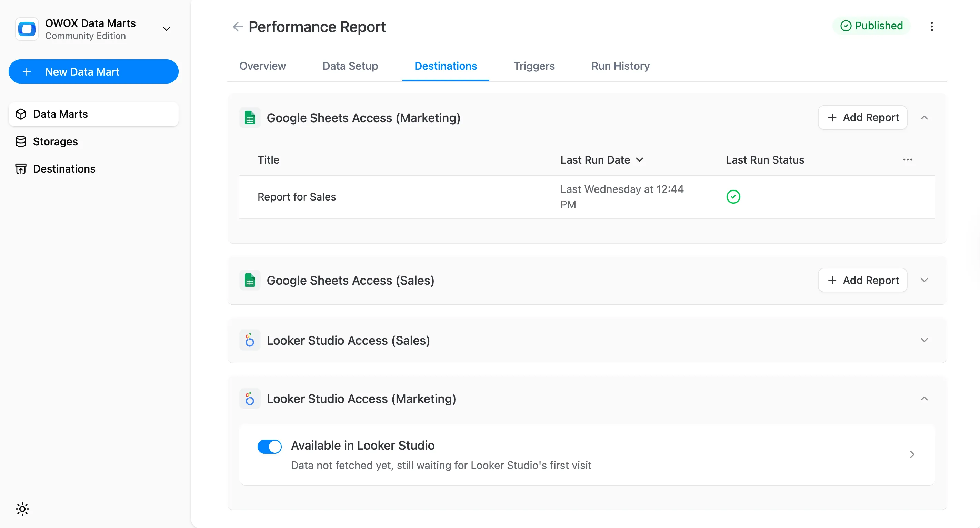Click the Google Sheets icon for Marketing access
The image size is (980, 528).
point(250,118)
